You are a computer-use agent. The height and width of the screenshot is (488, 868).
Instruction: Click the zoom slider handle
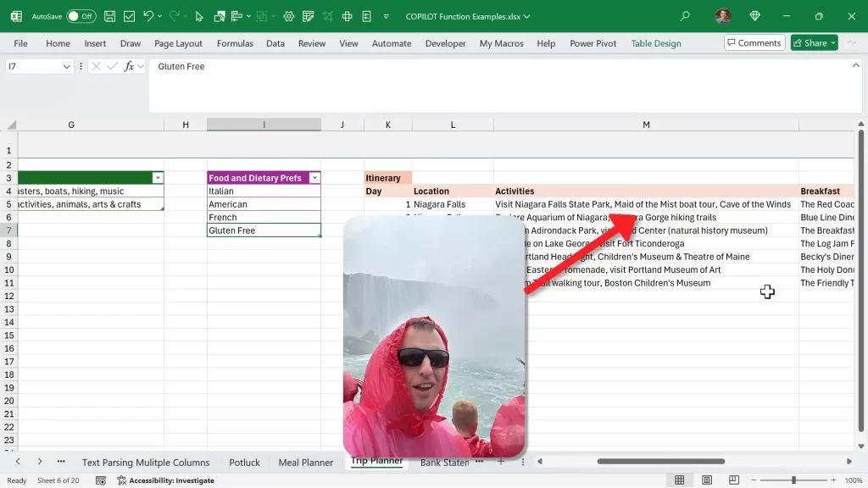(x=793, y=480)
